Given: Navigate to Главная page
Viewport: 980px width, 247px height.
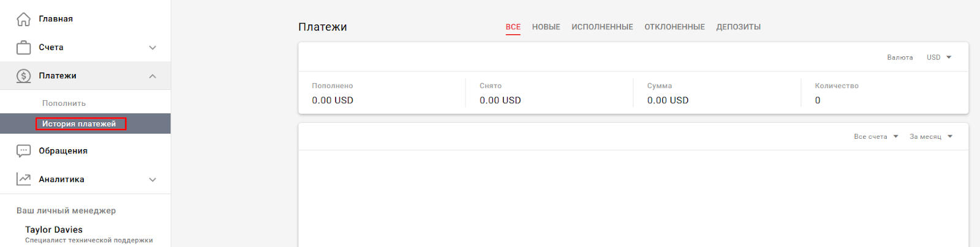Looking at the screenshot, I should tap(56, 19).
